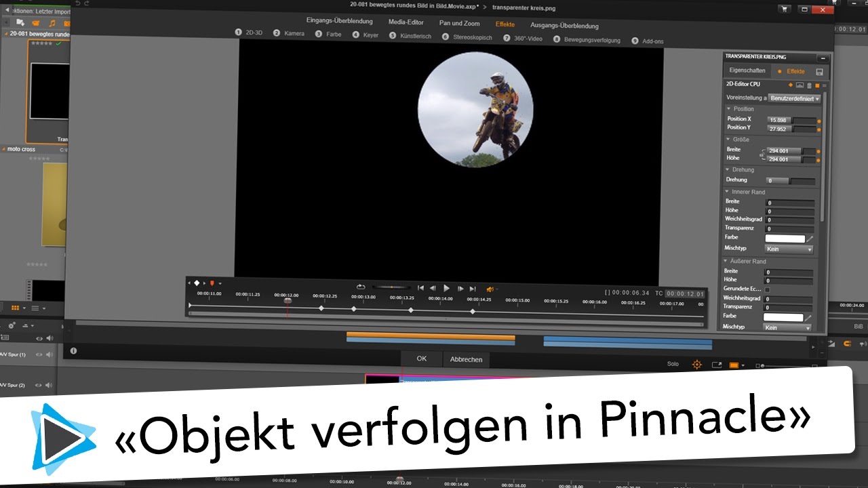The height and width of the screenshot is (488, 868).
Task: Toggle Breite keyframe dot under Größe
Action: pyautogui.click(x=818, y=151)
